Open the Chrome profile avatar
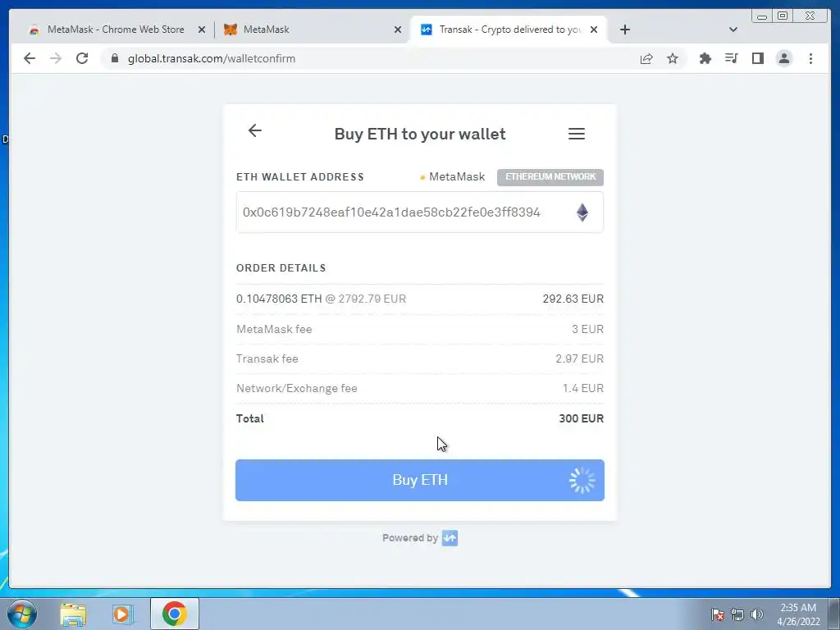The height and width of the screenshot is (630, 840). point(783,58)
